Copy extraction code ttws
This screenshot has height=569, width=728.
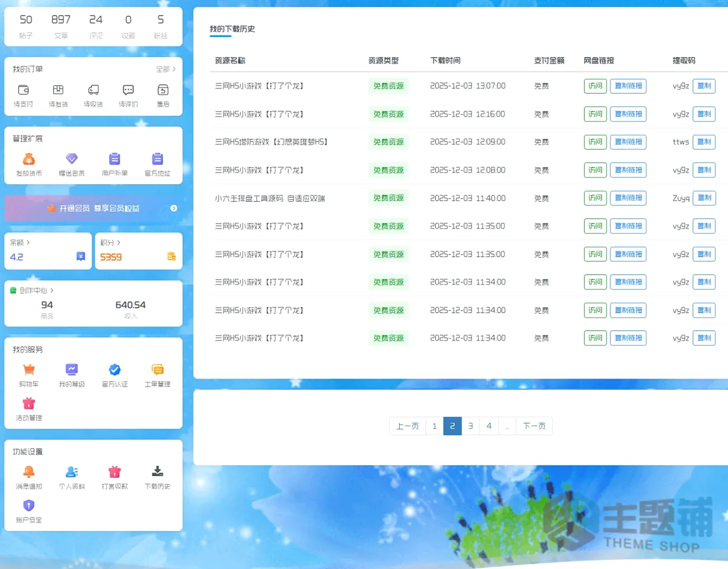coord(704,142)
